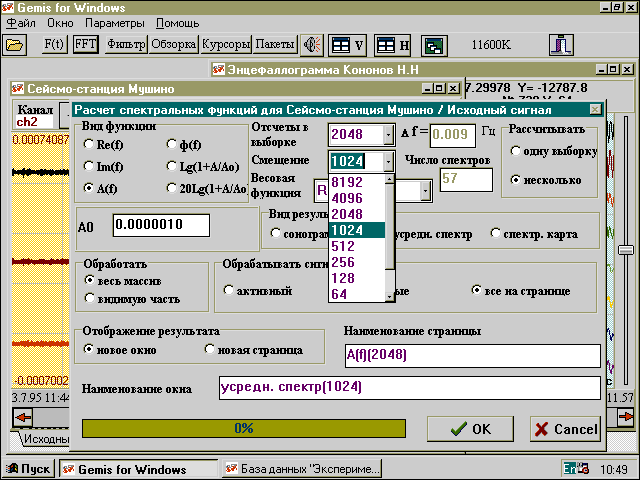Choose 512 from the open offset list

click(x=344, y=247)
